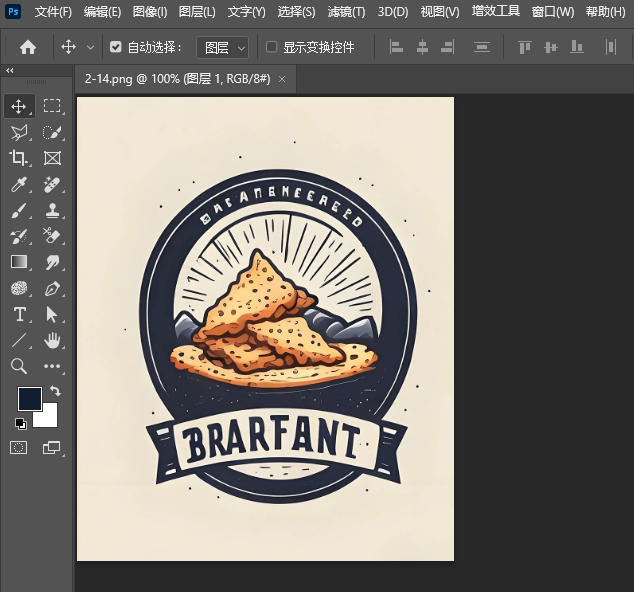The height and width of the screenshot is (592, 634).
Task: Toggle Quick Mask mode icon
Action: point(19,448)
